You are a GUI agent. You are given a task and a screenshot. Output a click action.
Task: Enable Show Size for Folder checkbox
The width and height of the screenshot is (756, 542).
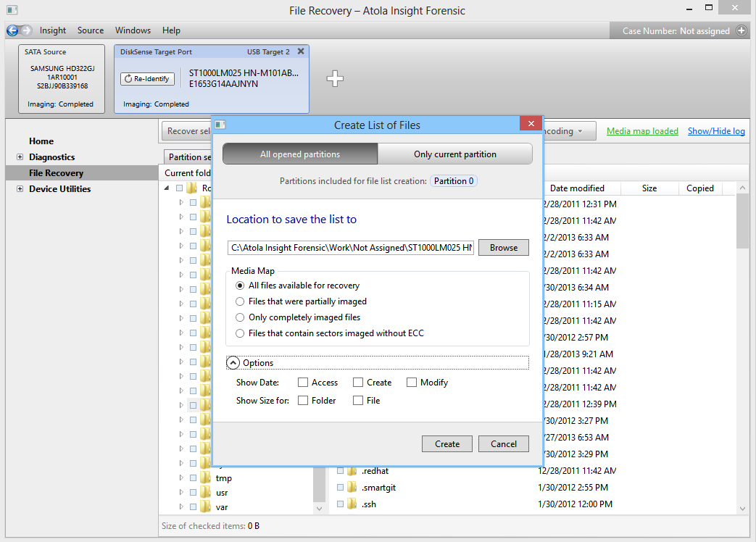[303, 401]
